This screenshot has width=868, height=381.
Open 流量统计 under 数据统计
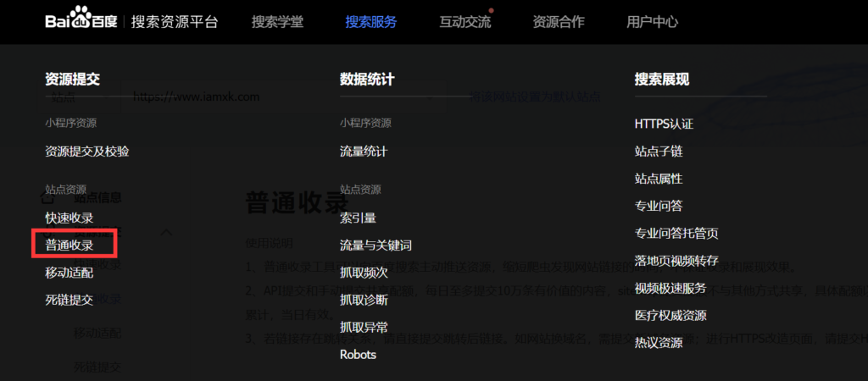[364, 152]
